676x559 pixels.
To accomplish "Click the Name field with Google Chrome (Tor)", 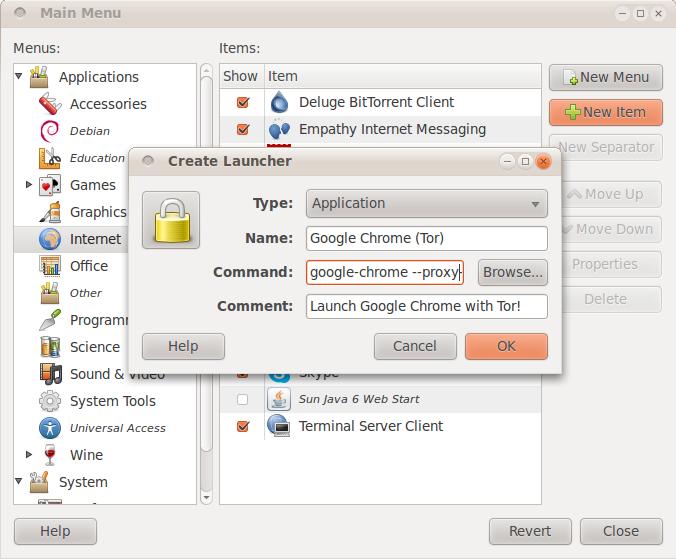I will pos(427,238).
